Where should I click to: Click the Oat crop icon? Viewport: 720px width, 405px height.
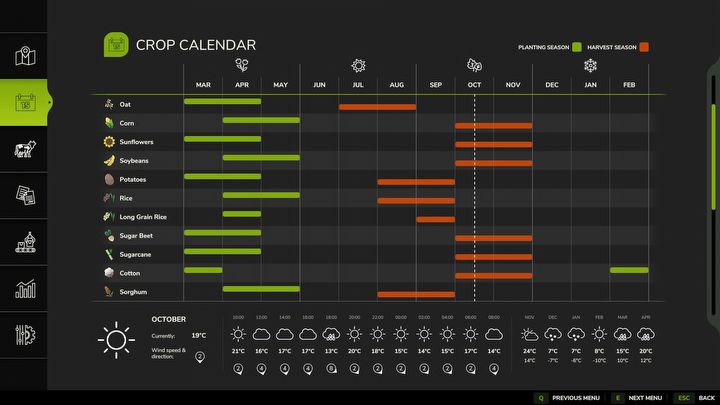(x=109, y=104)
